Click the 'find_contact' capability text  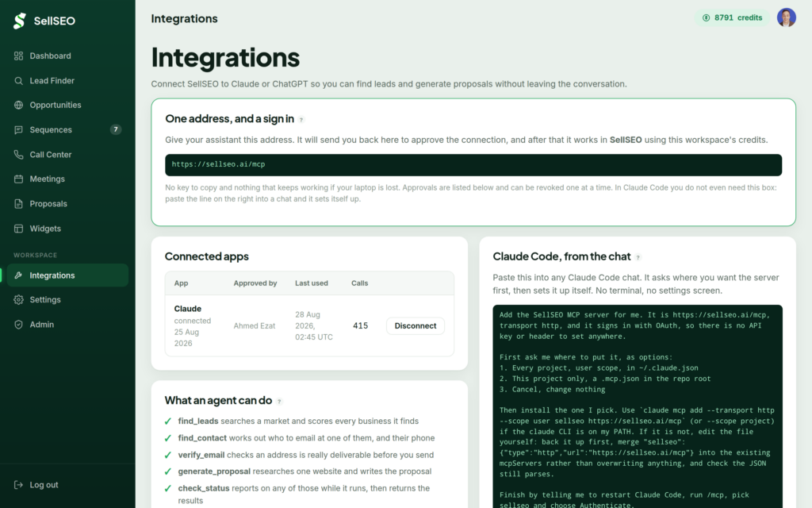tap(202, 438)
